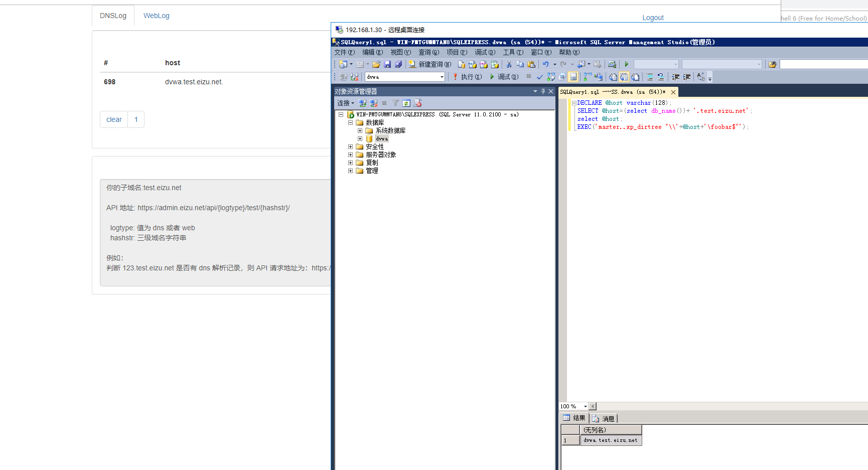The height and width of the screenshot is (470, 868).
Task: Expand the 系统数据库 folder
Action: [360, 130]
